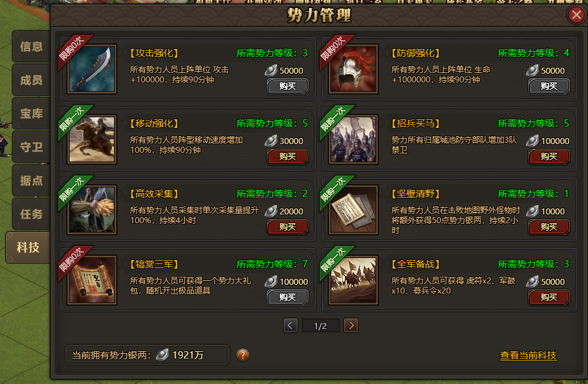The image size is (588, 384).
Task: Open the 宝库 tab
Action: 32,113
